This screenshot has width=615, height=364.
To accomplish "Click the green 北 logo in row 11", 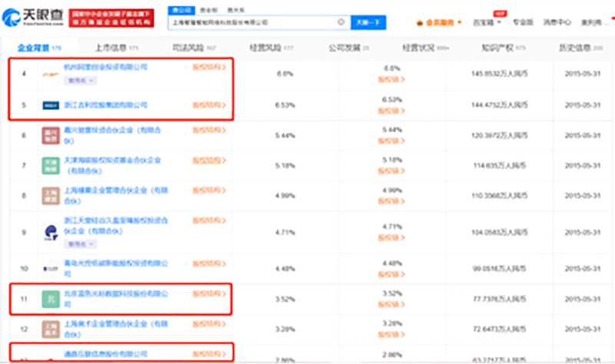I will pos(52,298).
